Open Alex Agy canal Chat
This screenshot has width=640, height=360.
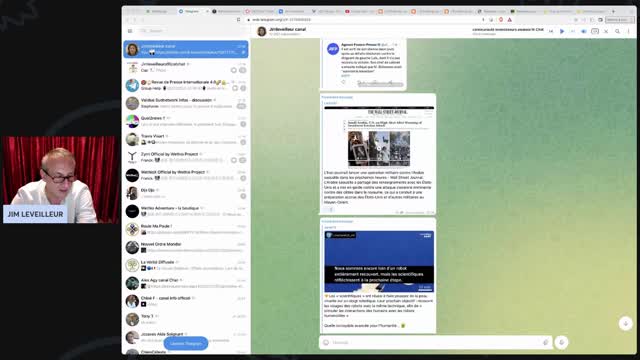click(186, 283)
